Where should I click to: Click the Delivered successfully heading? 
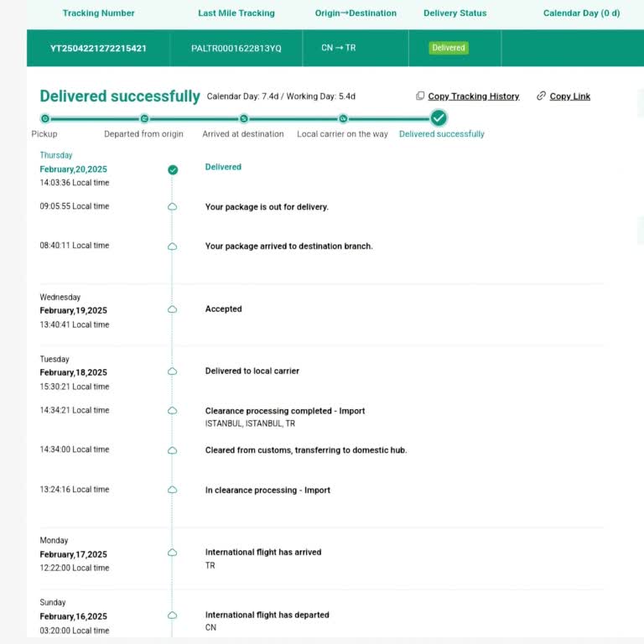click(120, 96)
